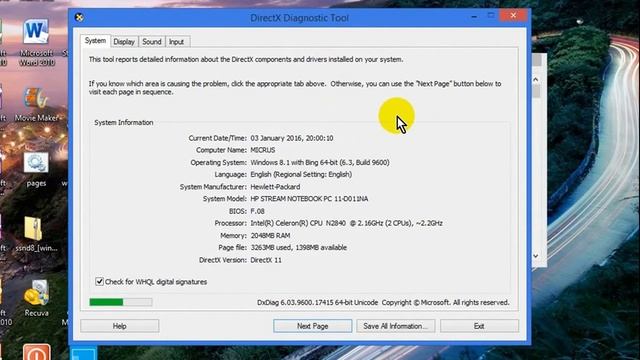This screenshot has height=360, width=640.
Task: Toggle Check for WHQL digital signatures checkbox
Action: (x=99, y=281)
